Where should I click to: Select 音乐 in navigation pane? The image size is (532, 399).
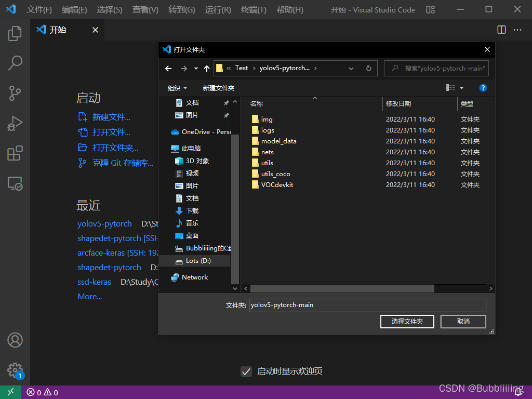pos(187,223)
